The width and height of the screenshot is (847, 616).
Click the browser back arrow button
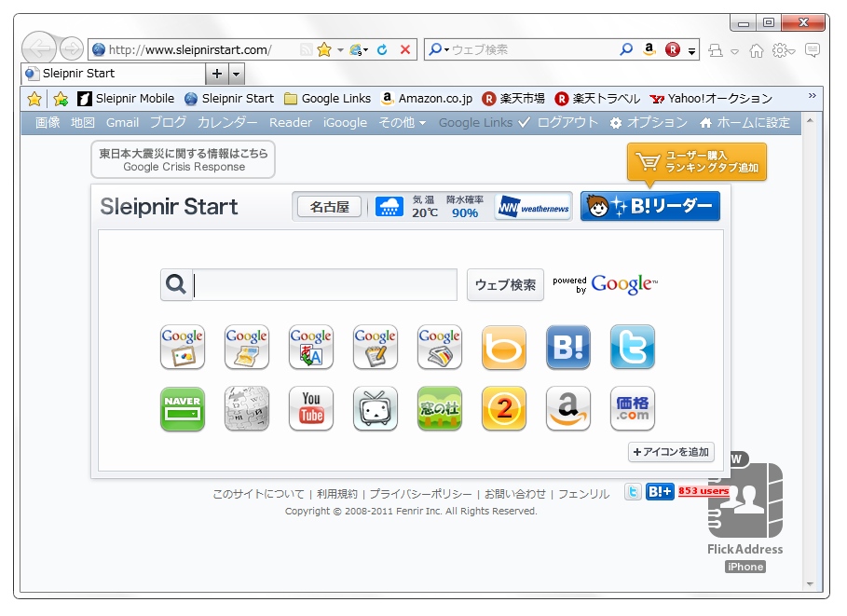coord(39,49)
